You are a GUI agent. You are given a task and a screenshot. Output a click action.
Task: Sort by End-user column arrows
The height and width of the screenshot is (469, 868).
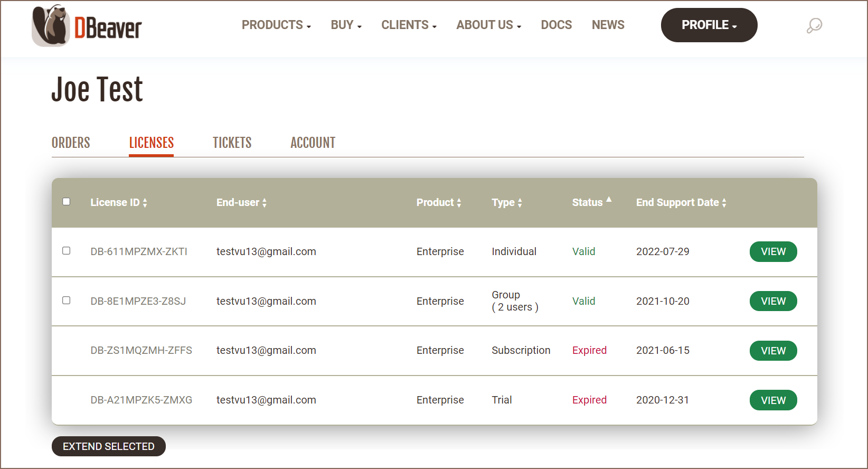(x=265, y=203)
